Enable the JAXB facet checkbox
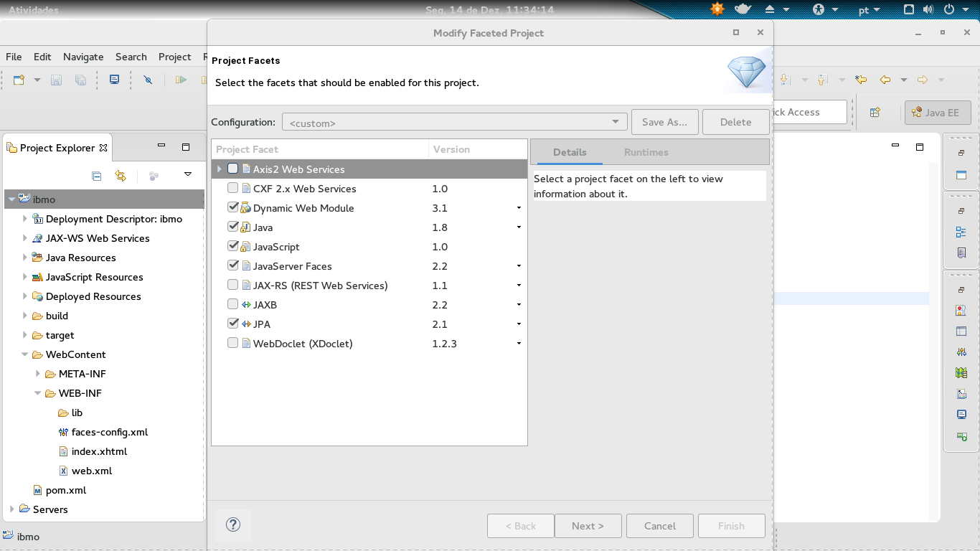Screen dimensions: 980x551 (233, 305)
